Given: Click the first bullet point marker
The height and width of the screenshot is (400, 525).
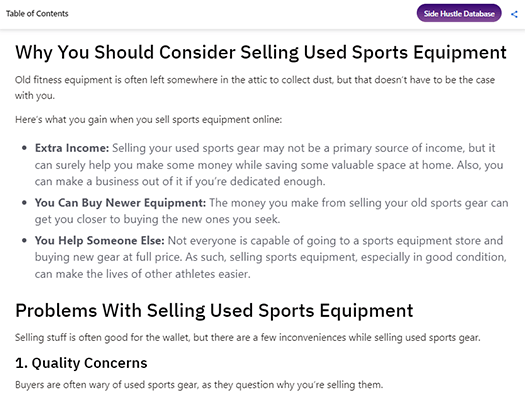Looking at the screenshot, I should point(24,148).
